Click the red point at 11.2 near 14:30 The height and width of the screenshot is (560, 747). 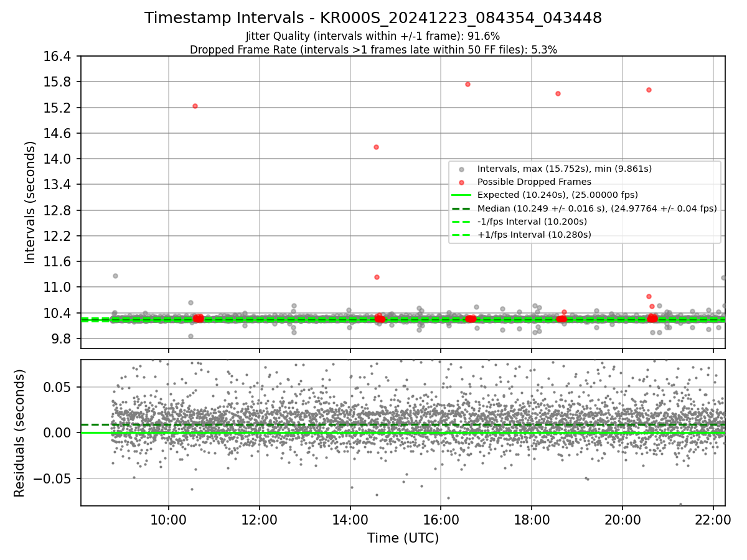coord(377,277)
